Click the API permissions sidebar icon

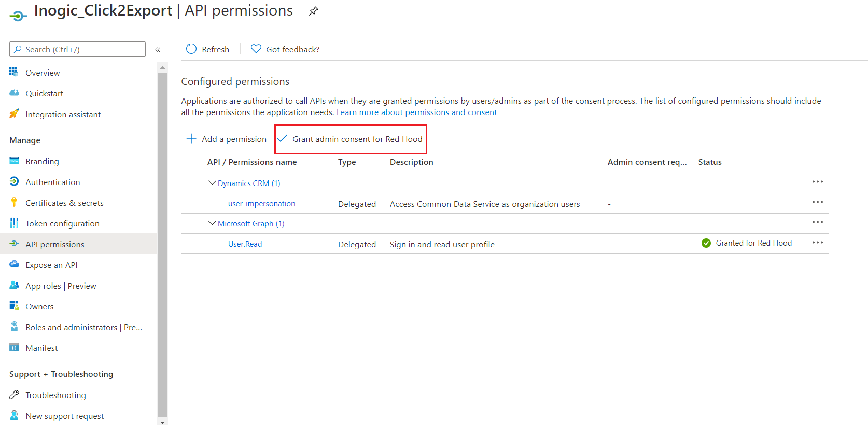[14, 244]
